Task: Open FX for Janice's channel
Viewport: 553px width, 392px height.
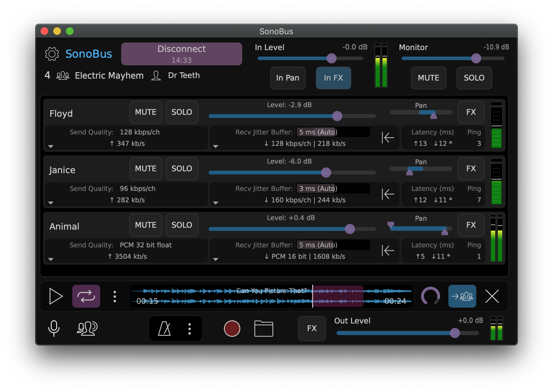Action: [471, 169]
